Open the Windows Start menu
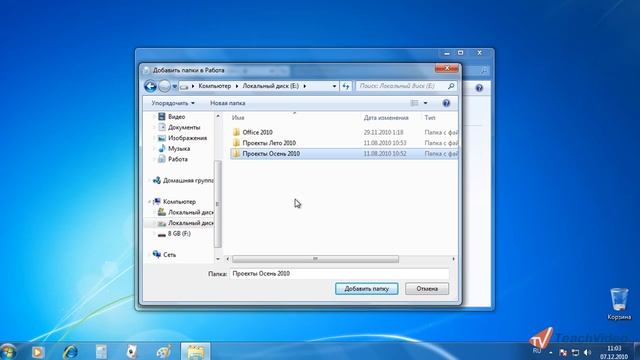This screenshot has height=360, width=640. coord(8,351)
